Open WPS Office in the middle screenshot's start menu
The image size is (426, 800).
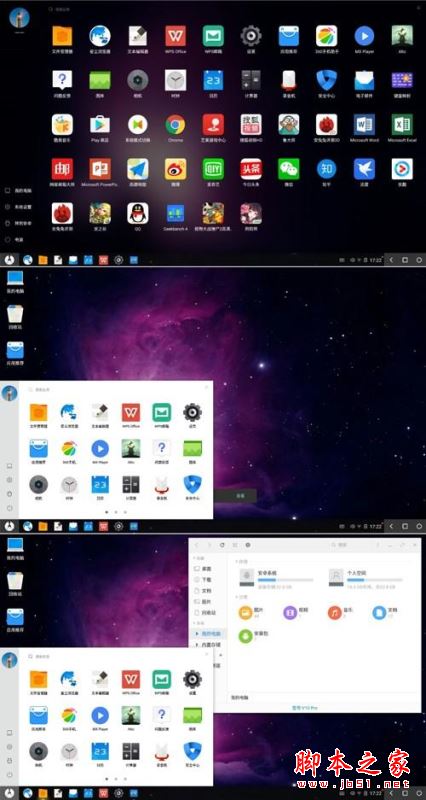pyautogui.click(x=131, y=412)
